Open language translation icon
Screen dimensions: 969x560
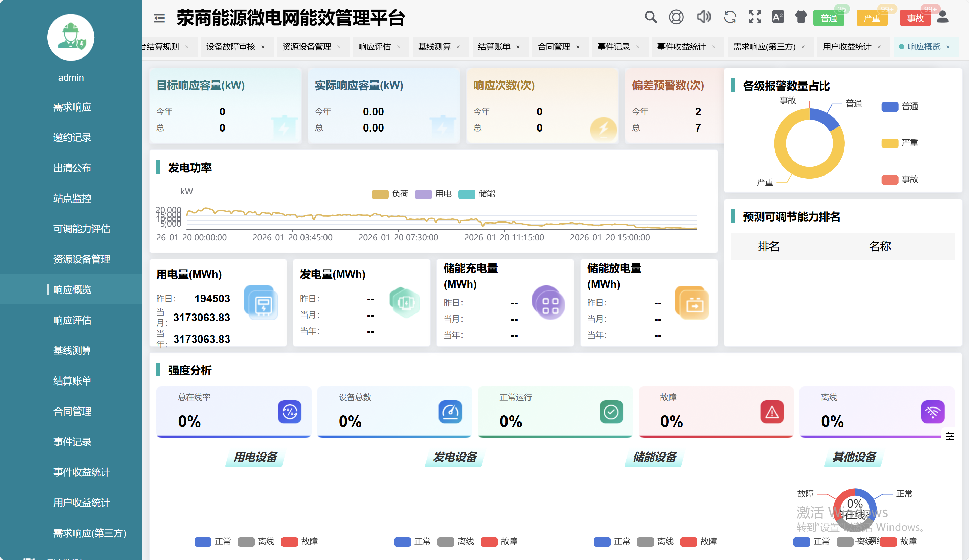pyautogui.click(x=778, y=17)
